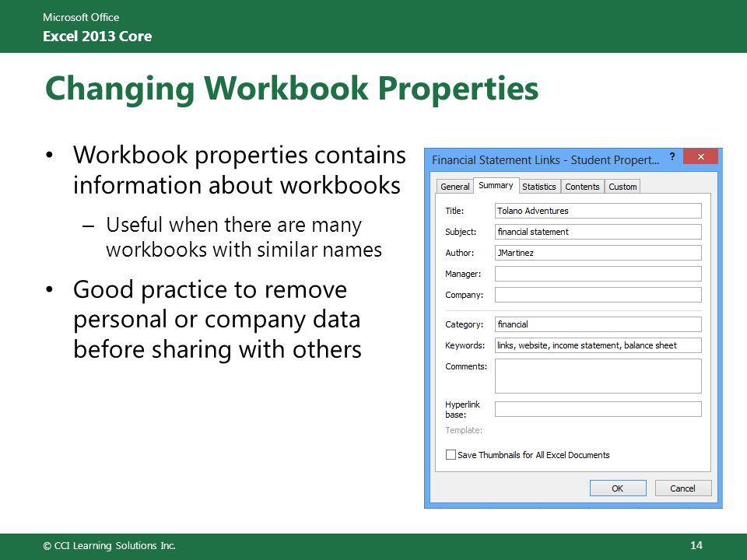Click the Title: label
Screen dimensions: 747x560
[x=454, y=211]
